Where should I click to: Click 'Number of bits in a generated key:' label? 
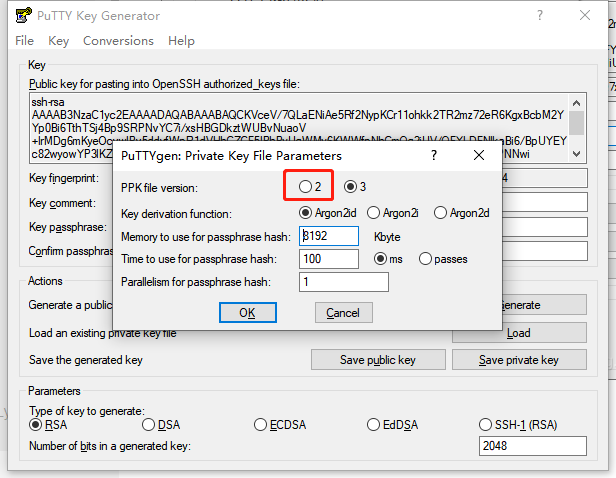click(110, 446)
